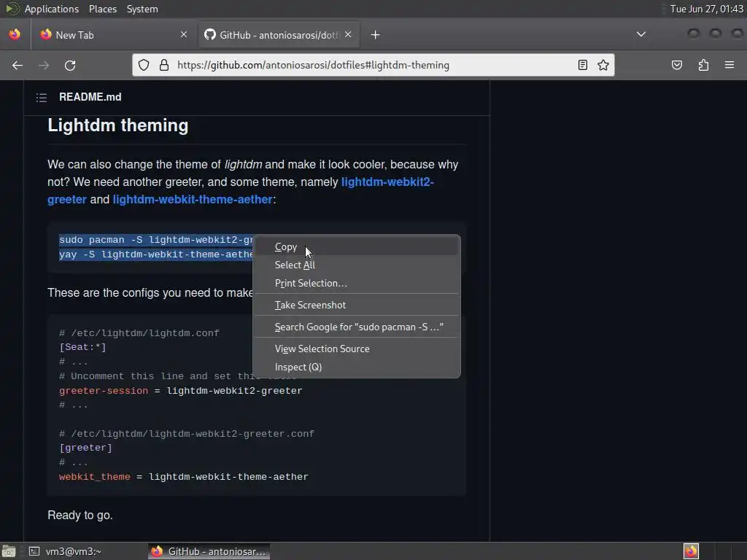Open the extensions puzzle icon

(703, 65)
